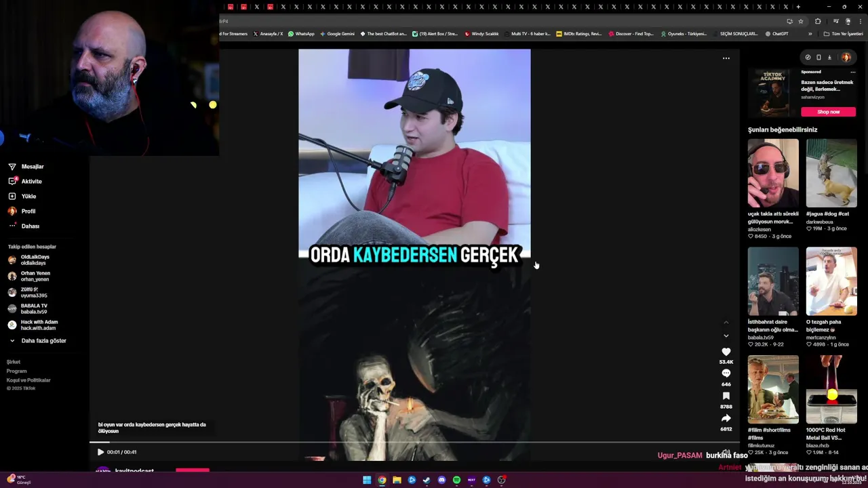Open a new browser tab

pyautogui.click(x=798, y=7)
